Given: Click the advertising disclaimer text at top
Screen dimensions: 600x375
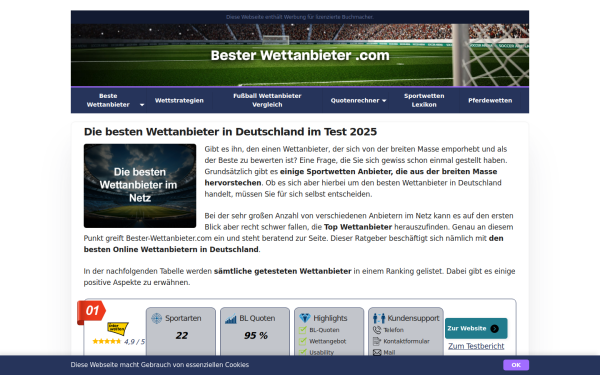Looking at the screenshot, I should pos(300,17).
